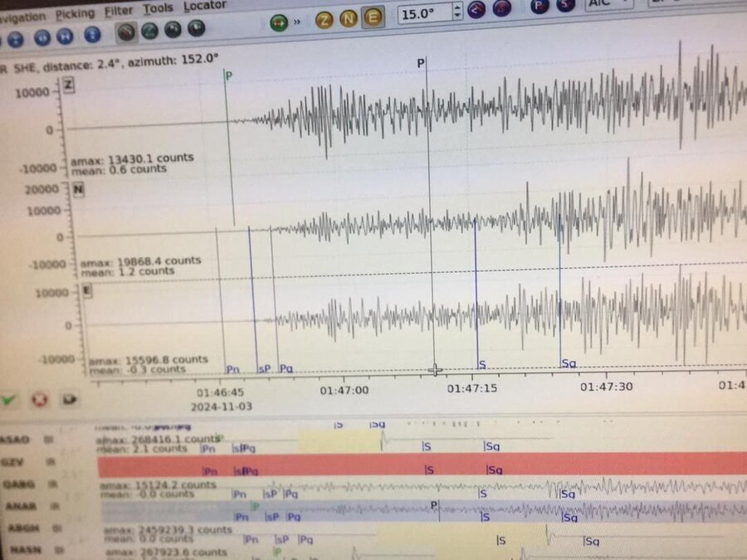The image size is (747, 560).
Task: Select the red S phase pick button
Action: pos(565,7)
